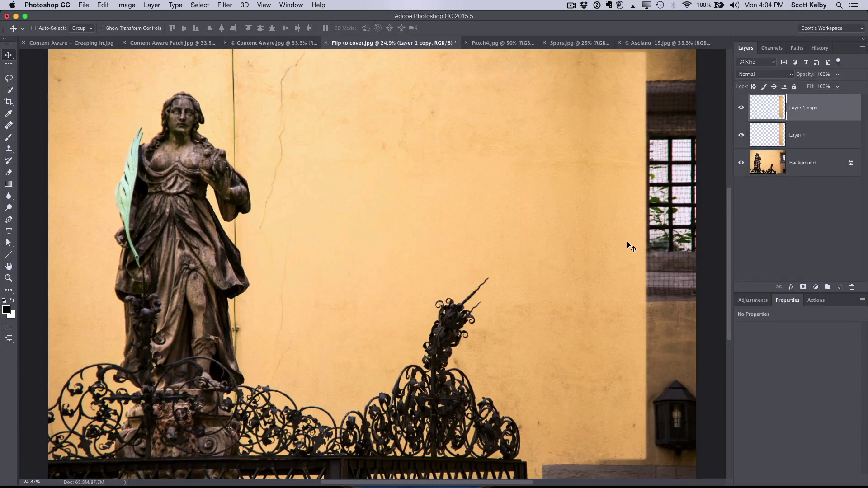Screen dimensions: 868x488
Task: Click the Create New Layer icon
Action: (x=840, y=287)
